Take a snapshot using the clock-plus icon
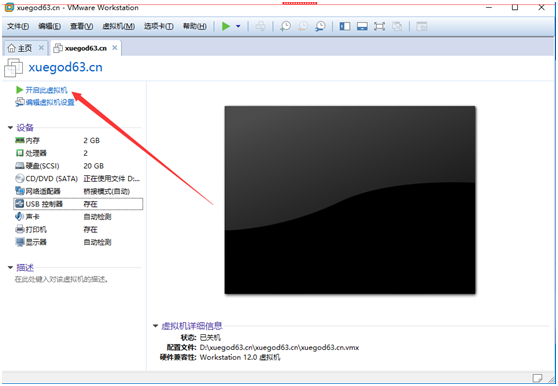 click(x=285, y=26)
